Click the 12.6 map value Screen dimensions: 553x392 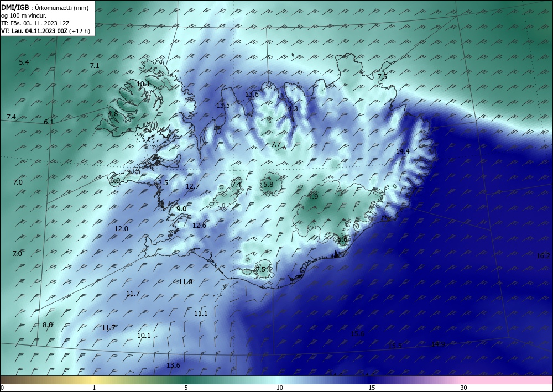(199, 225)
